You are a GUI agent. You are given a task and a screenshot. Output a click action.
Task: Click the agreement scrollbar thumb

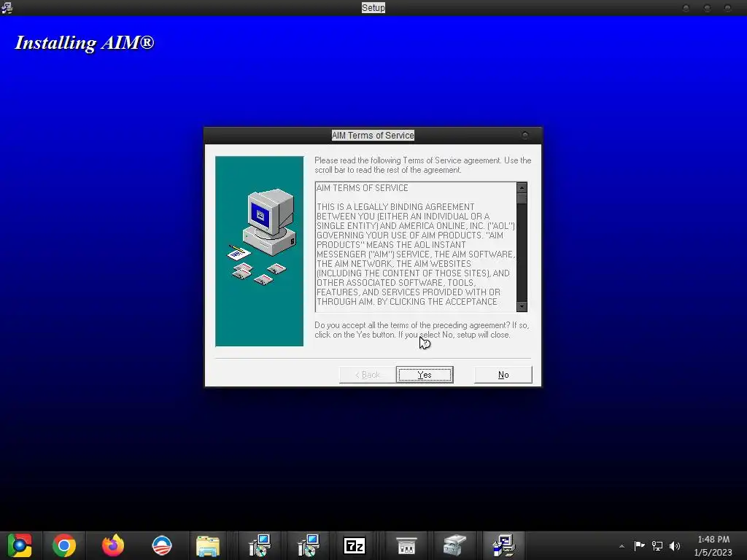point(522,198)
